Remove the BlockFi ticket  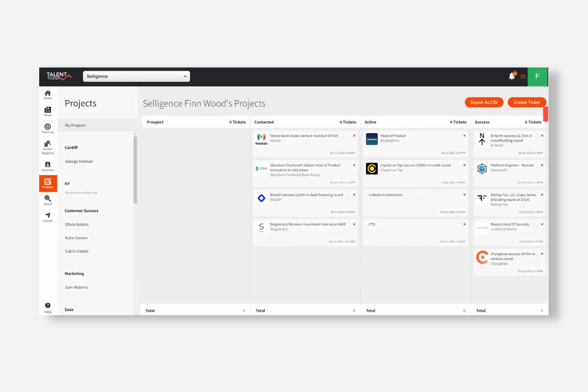pyautogui.click(x=354, y=195)
